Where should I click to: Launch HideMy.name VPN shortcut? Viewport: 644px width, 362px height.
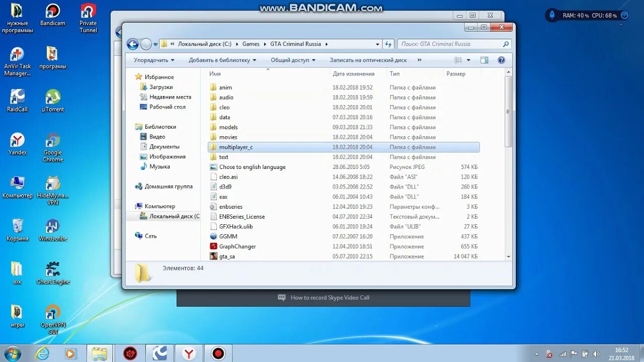53,191
